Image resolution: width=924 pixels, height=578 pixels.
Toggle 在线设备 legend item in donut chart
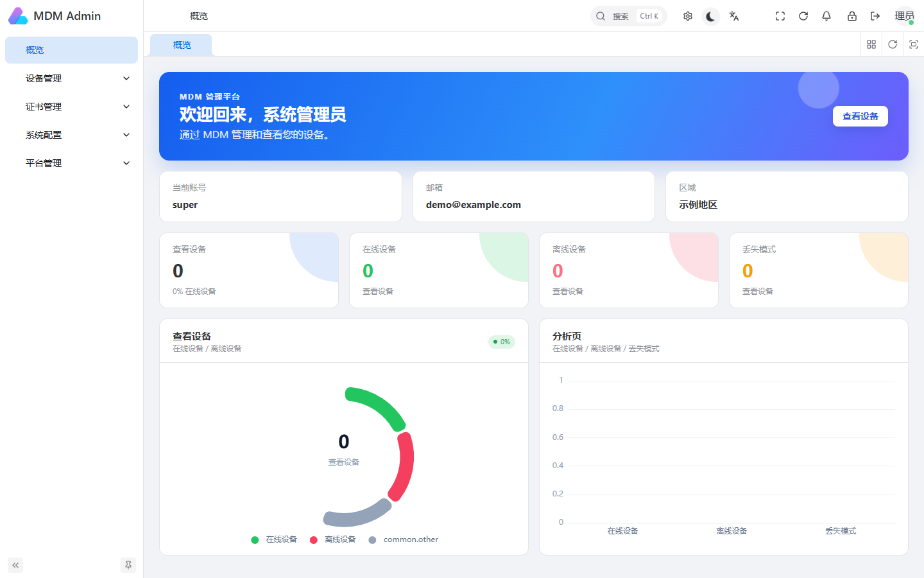(x=275, y=539)
